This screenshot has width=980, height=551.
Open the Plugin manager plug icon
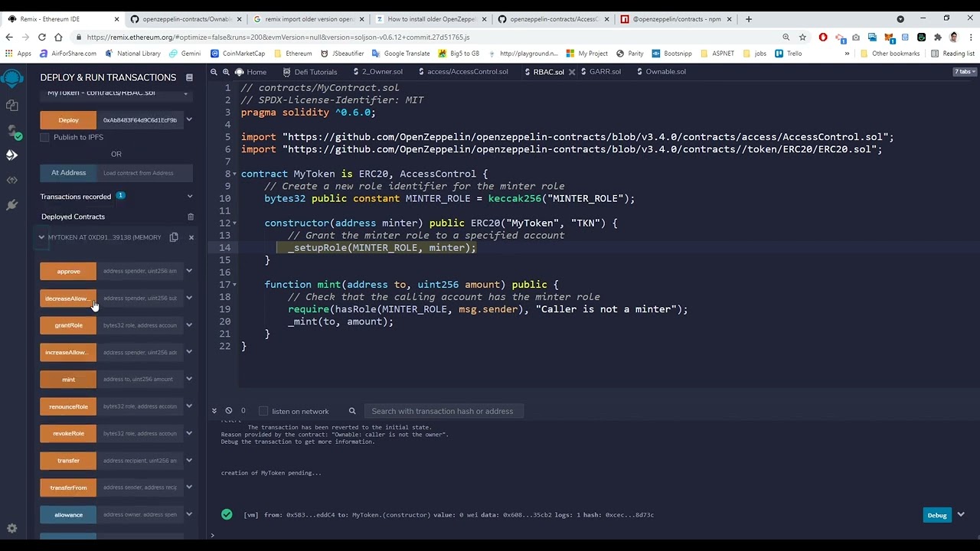pyautogui.click(x=11, y=205)
